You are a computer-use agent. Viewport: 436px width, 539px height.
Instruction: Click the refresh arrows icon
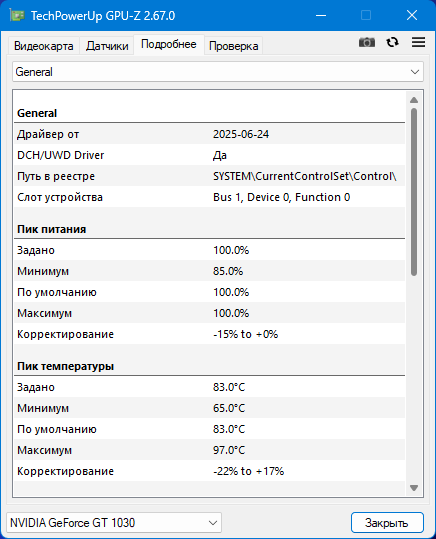click(x=392, y=42)
